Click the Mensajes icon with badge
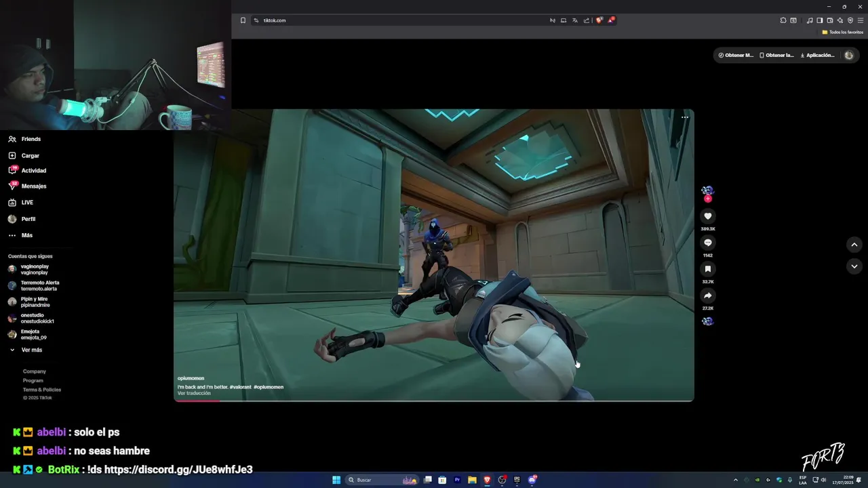Image resolution: width=868 pixels, height=488 pixels. 12,186
